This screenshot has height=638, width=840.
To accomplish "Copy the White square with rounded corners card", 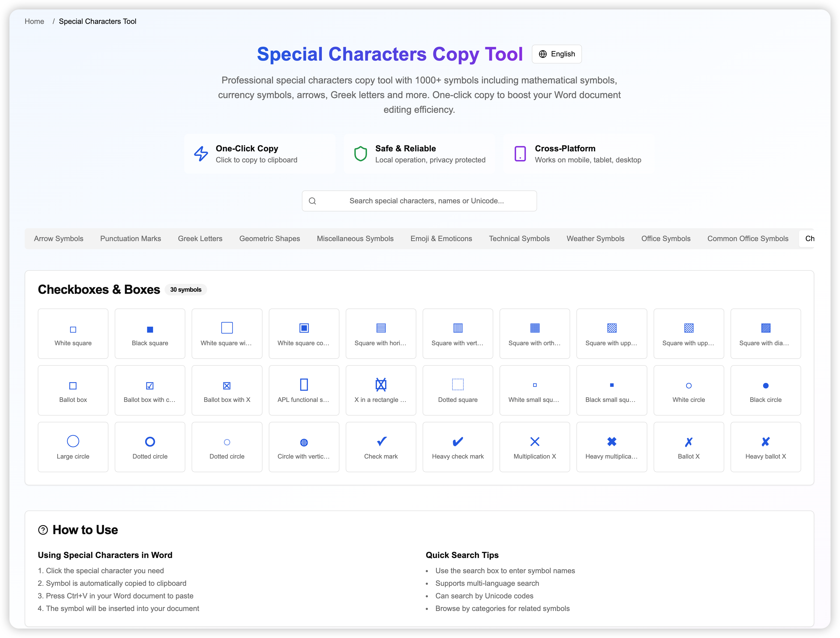I will pyautogui.click(x=227, y=333).
